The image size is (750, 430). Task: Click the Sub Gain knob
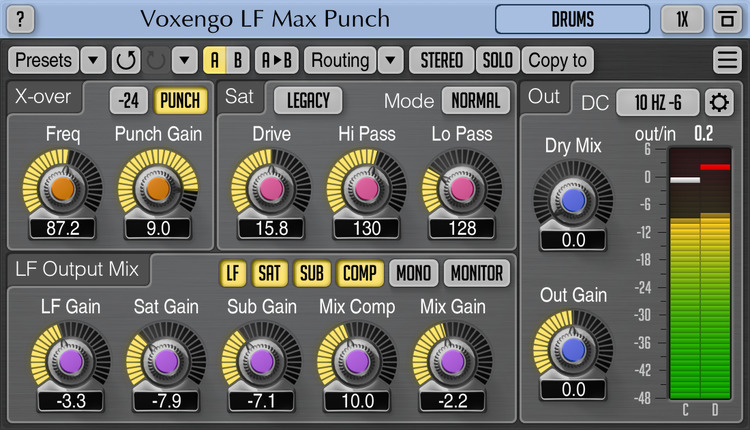(262, 361)
